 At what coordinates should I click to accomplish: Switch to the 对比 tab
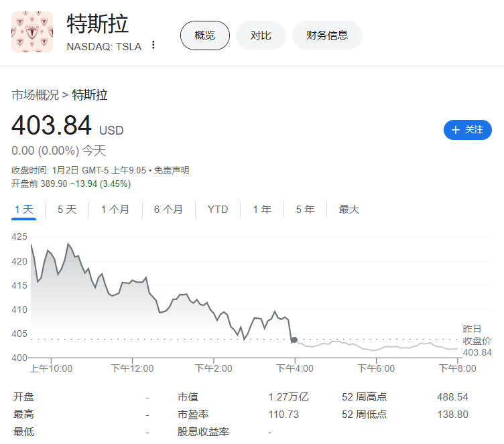tap(261, 35)
